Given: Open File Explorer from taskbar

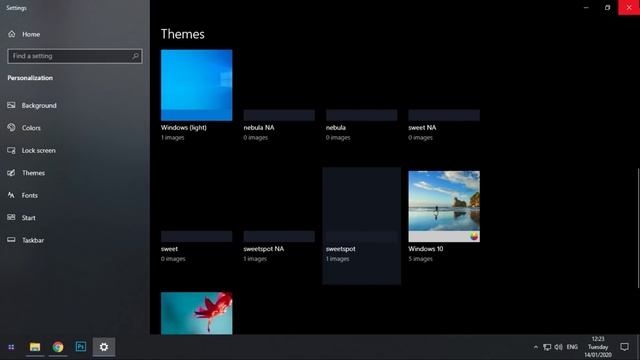Looking at the screenshot, I should [x=35, y=347].
